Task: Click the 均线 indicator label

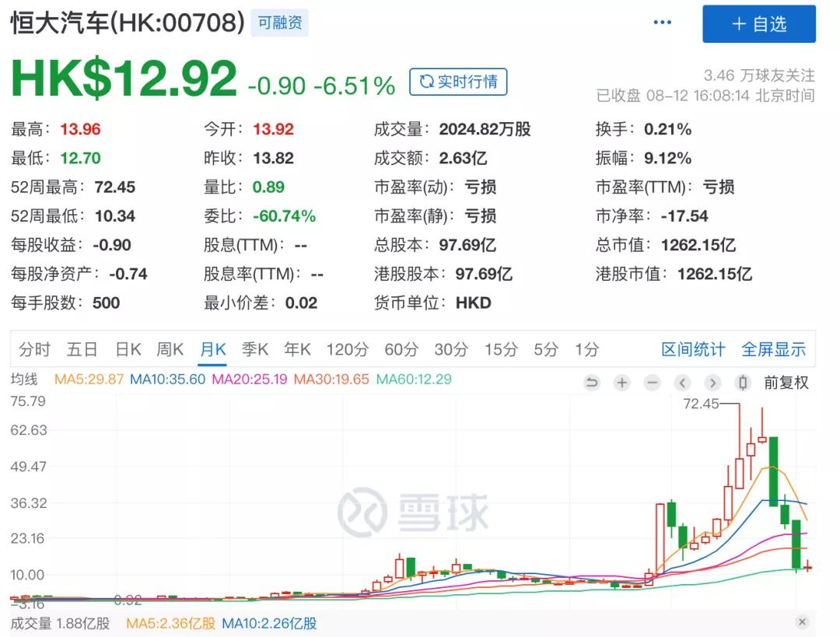Action: click(x=24, y=380)
